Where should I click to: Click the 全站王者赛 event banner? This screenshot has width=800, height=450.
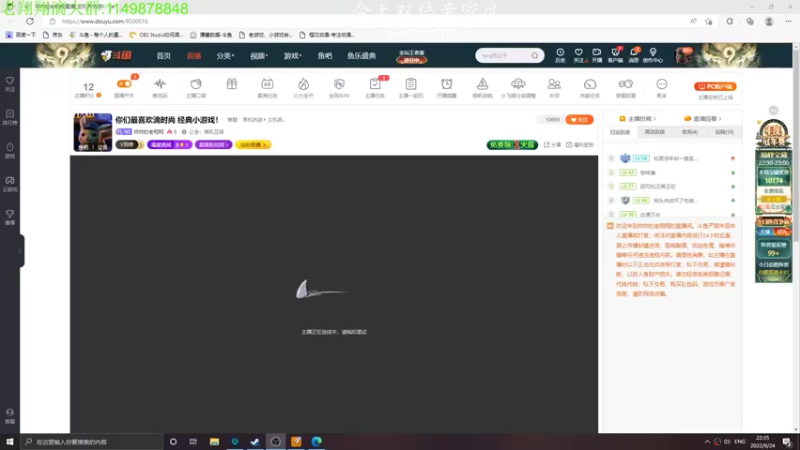(412, 56)
